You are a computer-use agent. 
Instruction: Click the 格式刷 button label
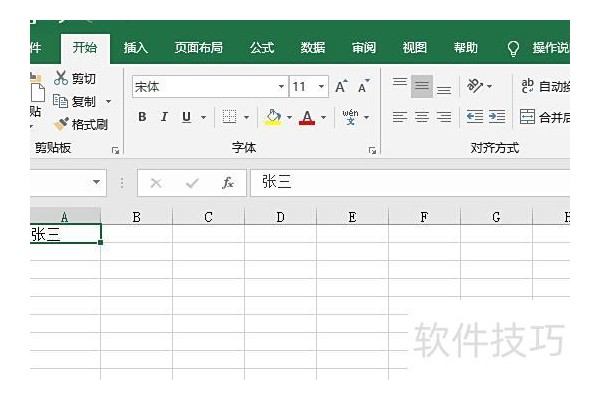pyautogui.click(x=90, y=124)
